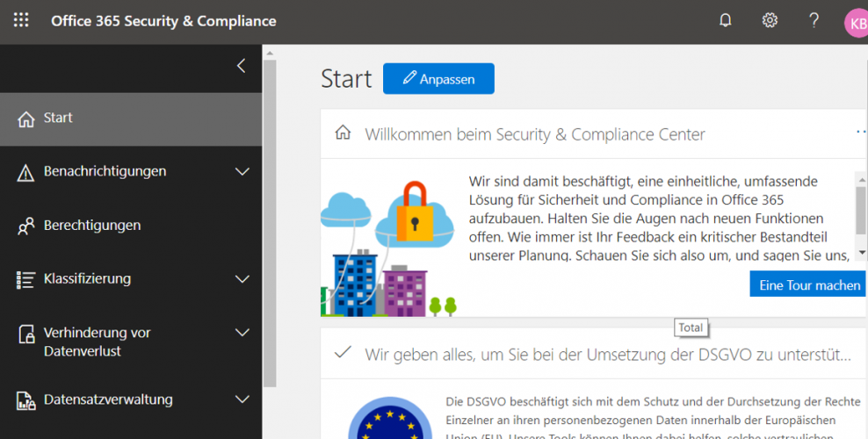This screenshot has height=439, width=868.
Task: Open Klassifizierung in the navigation menu
Action: click(131, 279)
